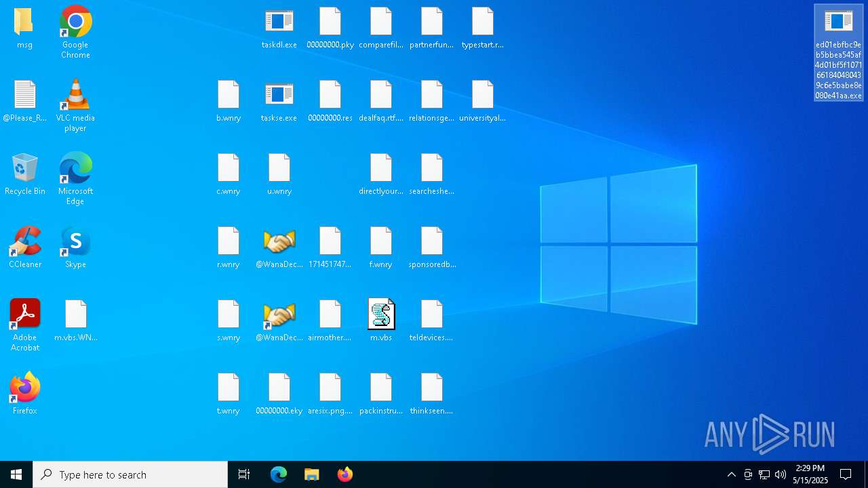Select the 171451747... file
Screen dimensions: 868x488
tap(330, 248)
